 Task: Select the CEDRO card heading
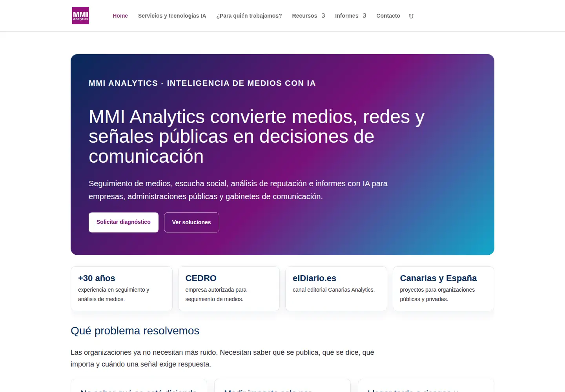pyautogui.click(x=201, y=278)
